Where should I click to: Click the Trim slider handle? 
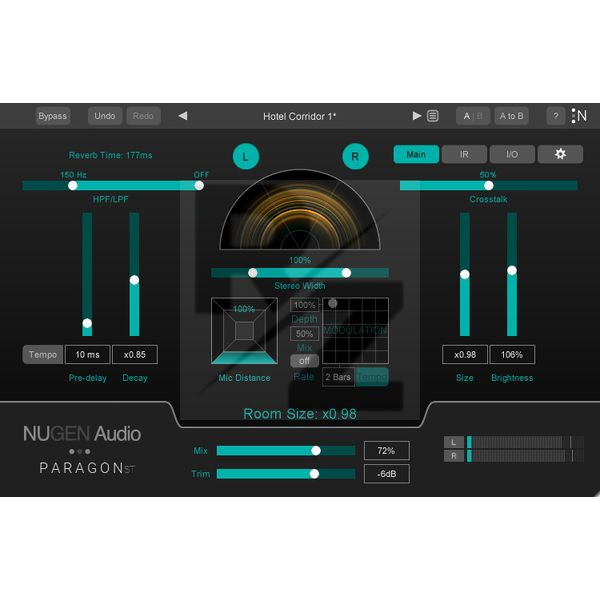[x=314, y=474]
